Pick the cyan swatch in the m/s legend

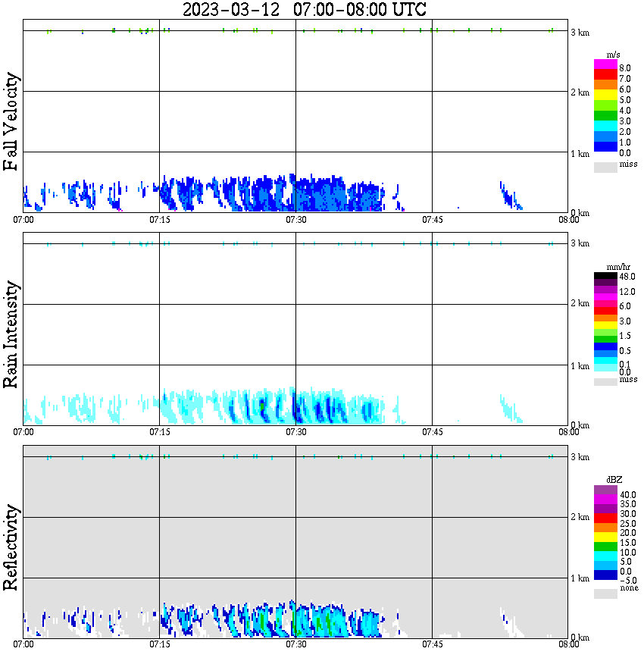click(x=605, y=126)
